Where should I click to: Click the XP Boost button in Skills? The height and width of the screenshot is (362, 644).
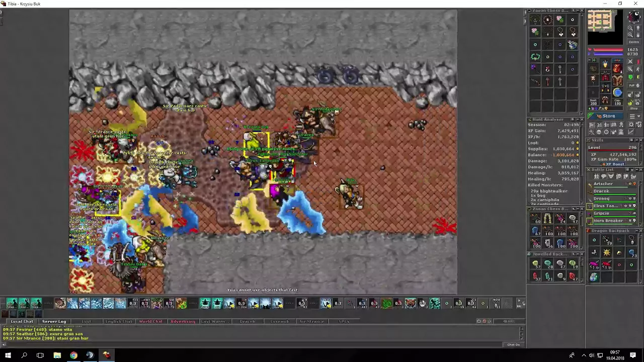(612, 164)
